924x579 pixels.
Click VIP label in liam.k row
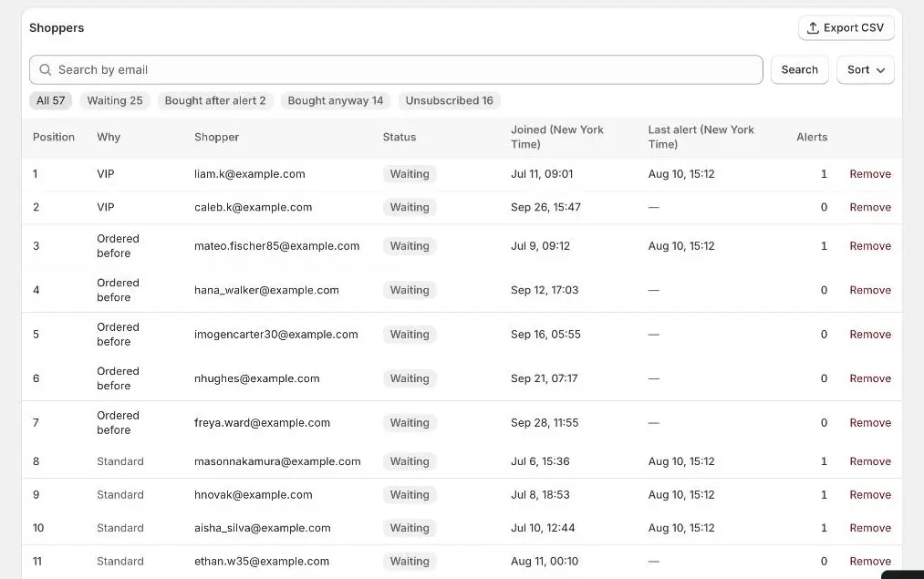pos(106,174)
